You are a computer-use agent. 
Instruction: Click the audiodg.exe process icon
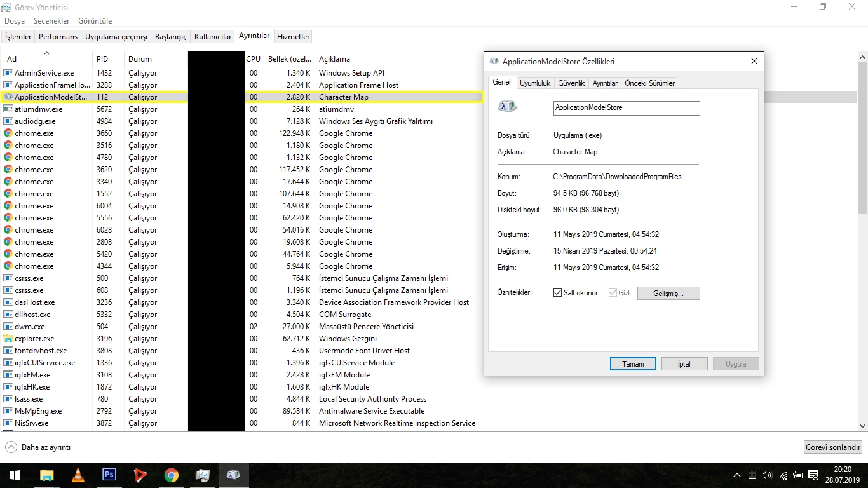pyautogui.click(x=8, y=121)
